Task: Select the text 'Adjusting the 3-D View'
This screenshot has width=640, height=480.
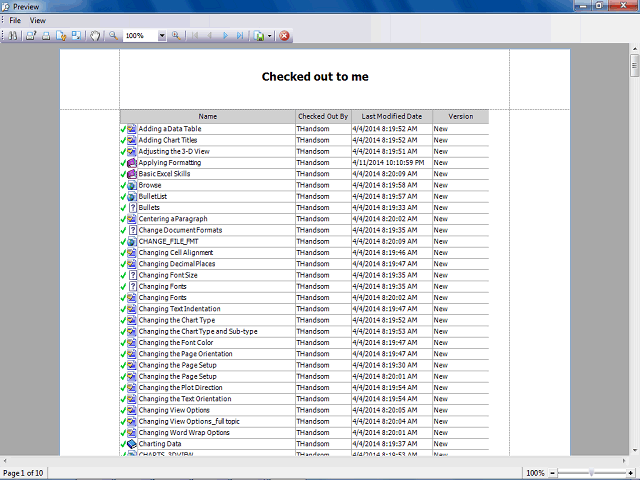Action: (x=174, y=151)
